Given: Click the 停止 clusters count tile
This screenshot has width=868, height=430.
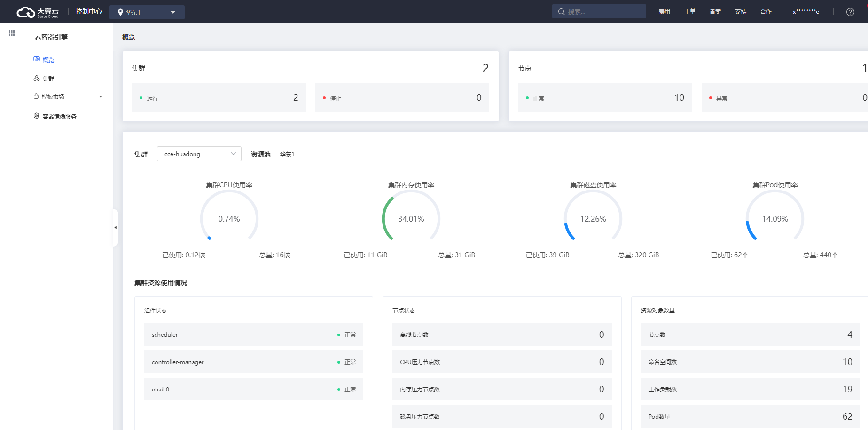Looking at the screenshot, I should pos(402,97).
